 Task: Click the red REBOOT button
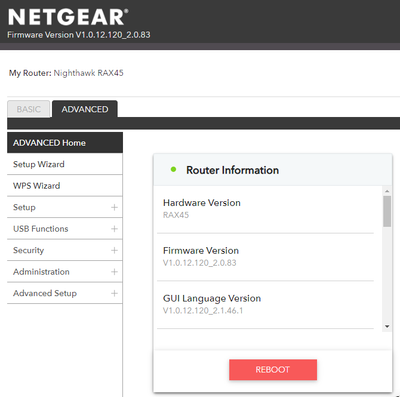click(273, 369)
